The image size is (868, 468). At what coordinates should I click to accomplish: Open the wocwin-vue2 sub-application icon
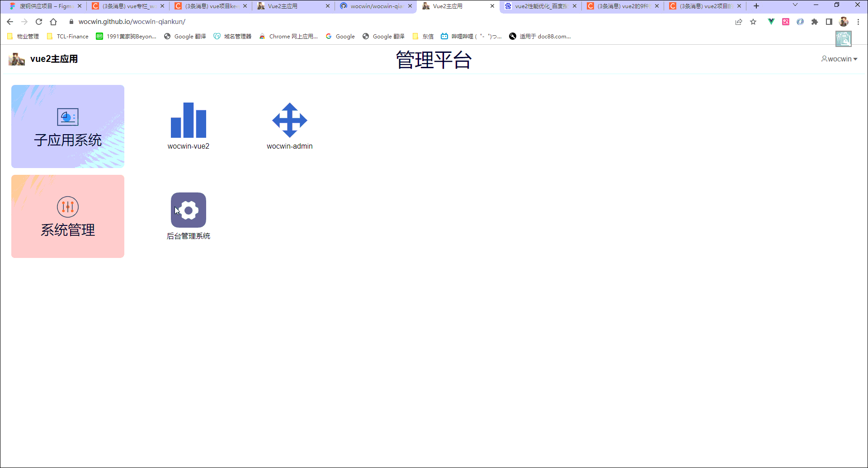click(189, 121)
